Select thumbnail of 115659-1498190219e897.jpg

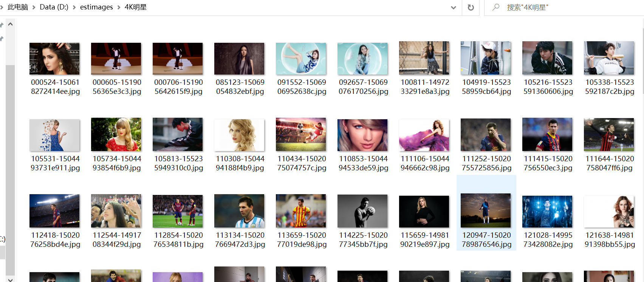click(424, 212)
